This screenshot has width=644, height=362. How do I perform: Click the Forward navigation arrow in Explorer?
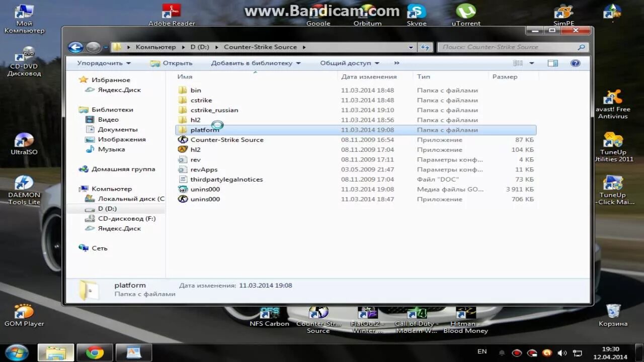93,47
